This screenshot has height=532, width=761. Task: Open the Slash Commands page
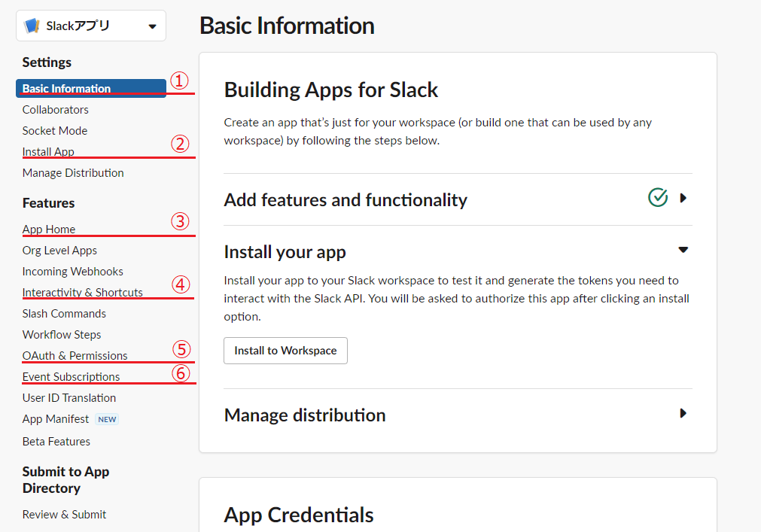point(64,313)
